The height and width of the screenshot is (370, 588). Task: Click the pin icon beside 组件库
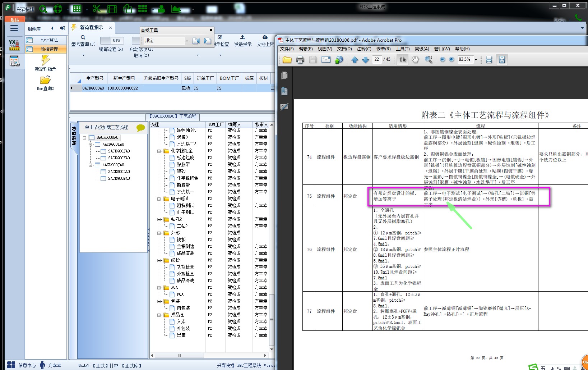pos(62,28)
